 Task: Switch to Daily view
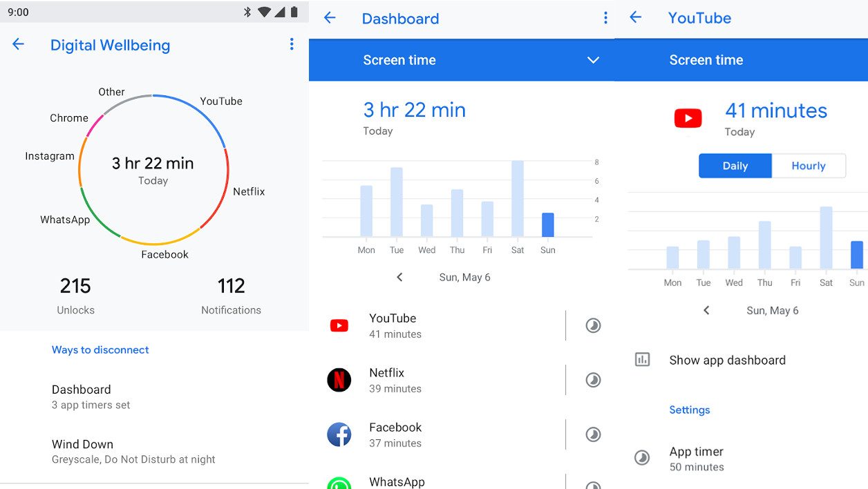click(x=735, y=166)
